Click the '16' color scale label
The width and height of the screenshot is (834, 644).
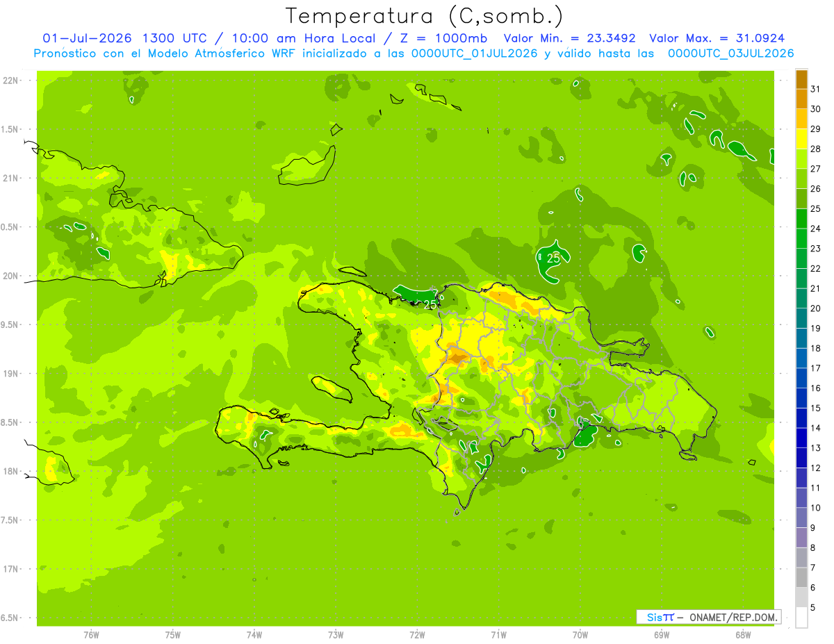(x=816, y=388)
